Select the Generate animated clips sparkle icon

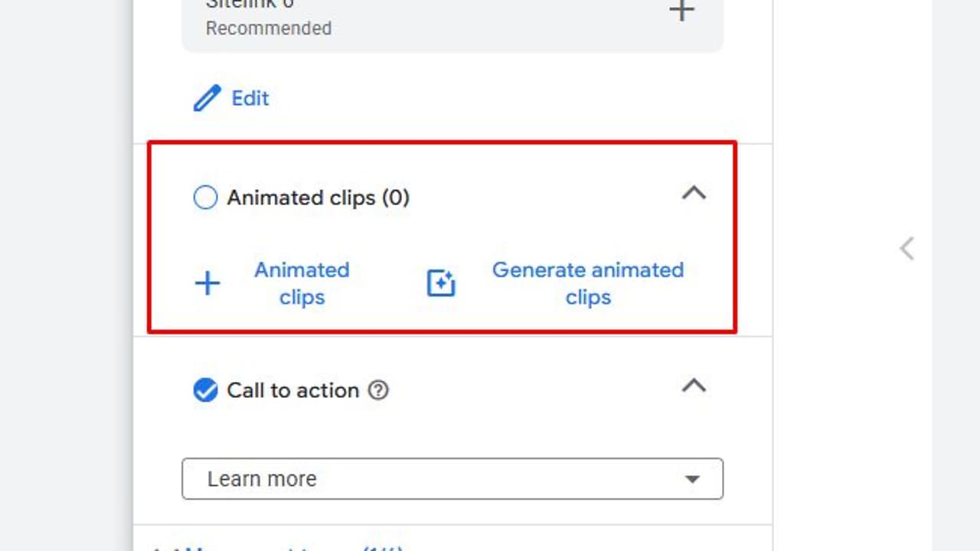440,282
